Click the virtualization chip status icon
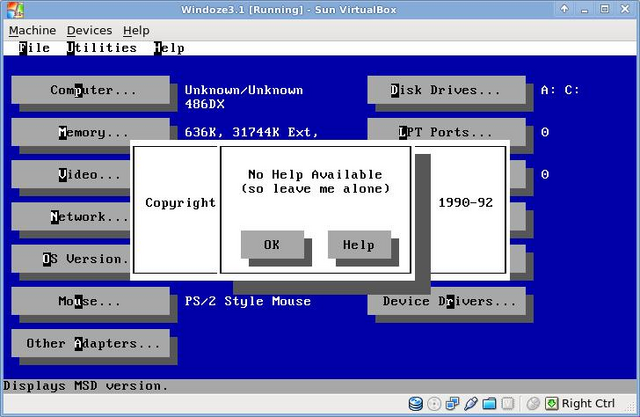This screenshot has width=640, height=417. coord(507,404)
